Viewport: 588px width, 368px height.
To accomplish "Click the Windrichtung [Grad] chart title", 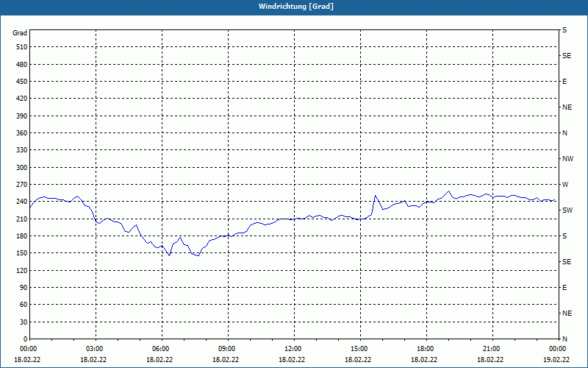I will click(x=296, y=7).
